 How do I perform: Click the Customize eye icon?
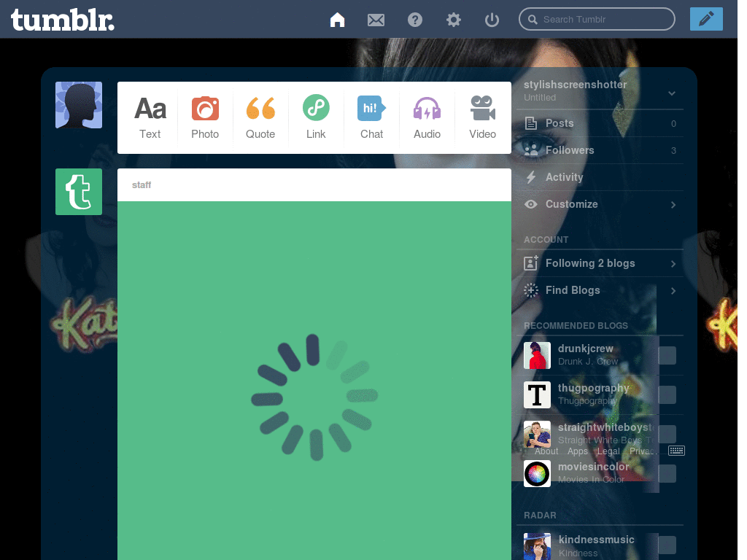click(531, 204)
